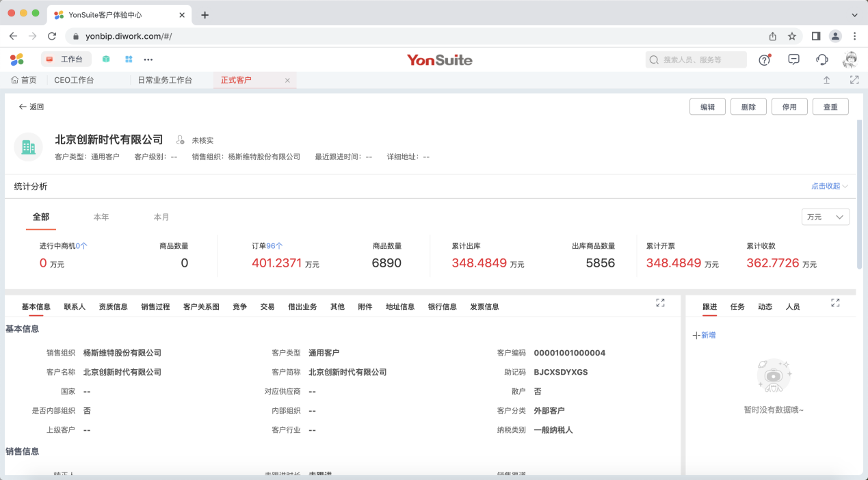Viewport: 868px width, 480px height.
Task: Click the page vertical scrollbar
Action: tap(859, 195)
